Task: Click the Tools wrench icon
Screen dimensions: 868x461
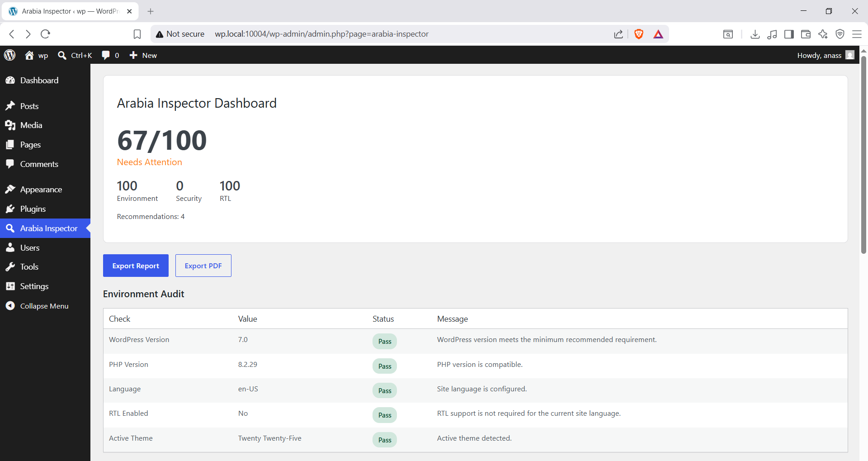Action: click(10, 267)
